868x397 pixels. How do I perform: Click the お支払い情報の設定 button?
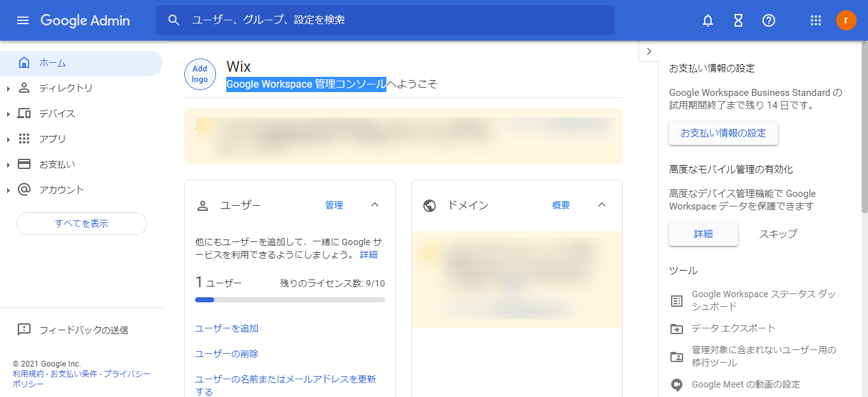pos(723,133)
